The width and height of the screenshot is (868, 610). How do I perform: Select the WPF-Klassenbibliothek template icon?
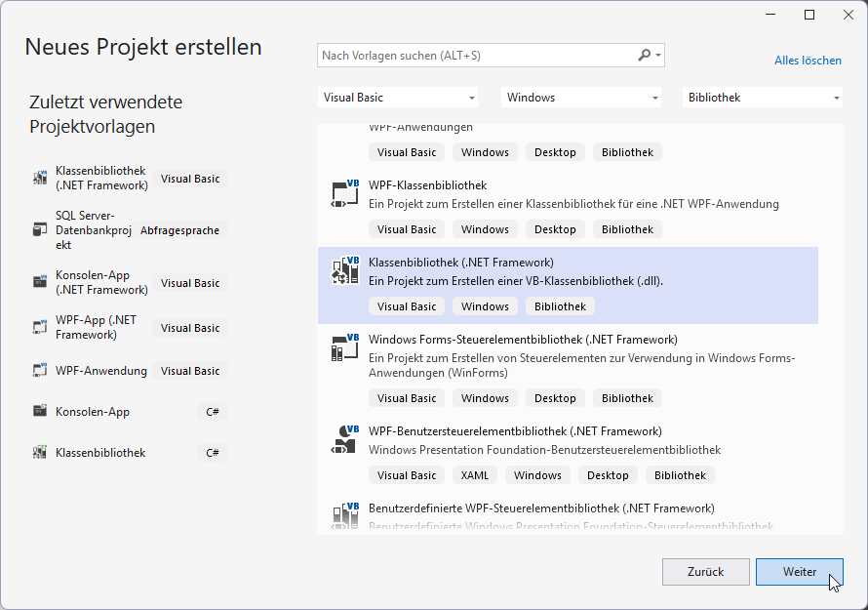344,193
